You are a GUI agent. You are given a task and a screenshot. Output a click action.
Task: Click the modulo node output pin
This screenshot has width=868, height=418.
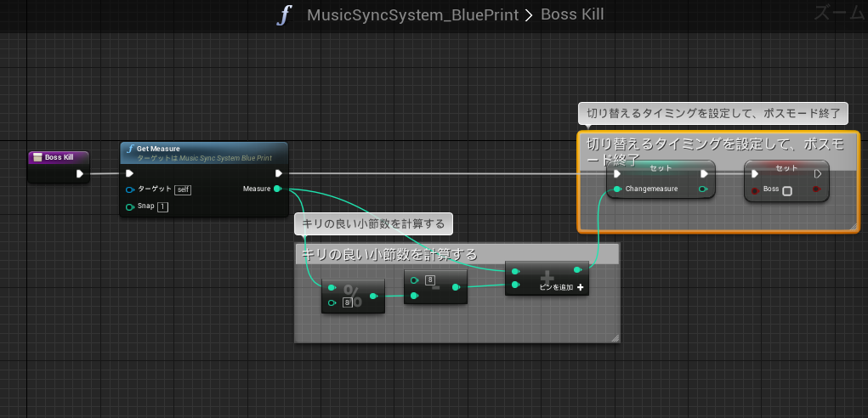point(374,296)
